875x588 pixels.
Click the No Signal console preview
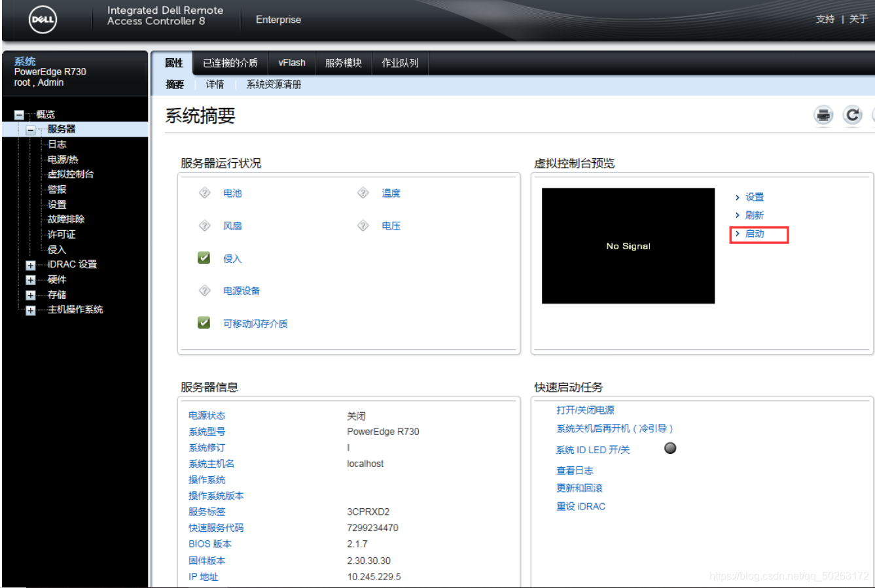628,246
